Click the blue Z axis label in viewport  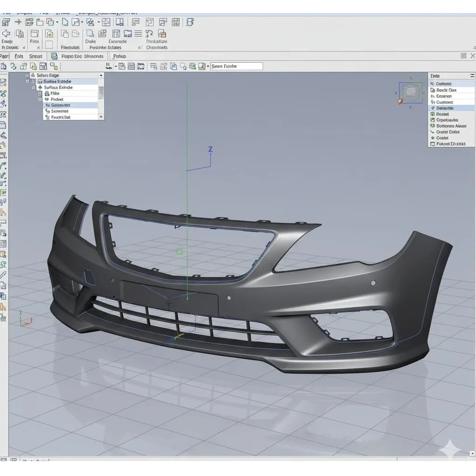pyautogui.click(x=211, y=149)
